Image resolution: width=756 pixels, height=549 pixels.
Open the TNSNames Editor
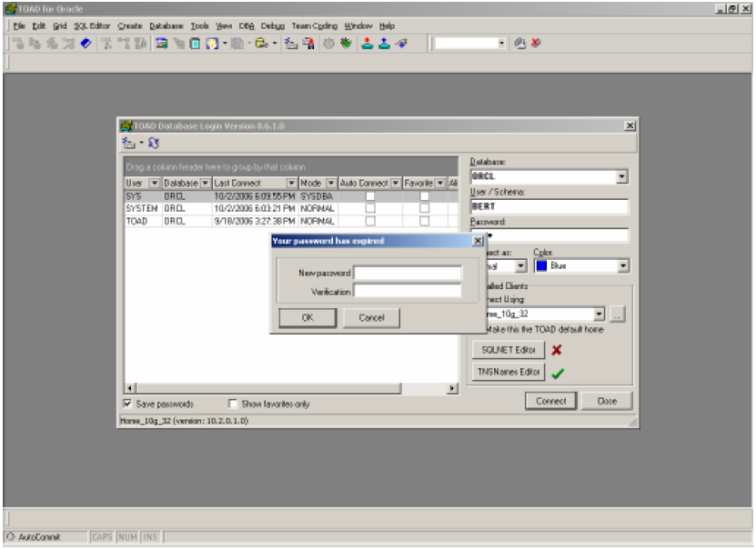coord(509,372)
